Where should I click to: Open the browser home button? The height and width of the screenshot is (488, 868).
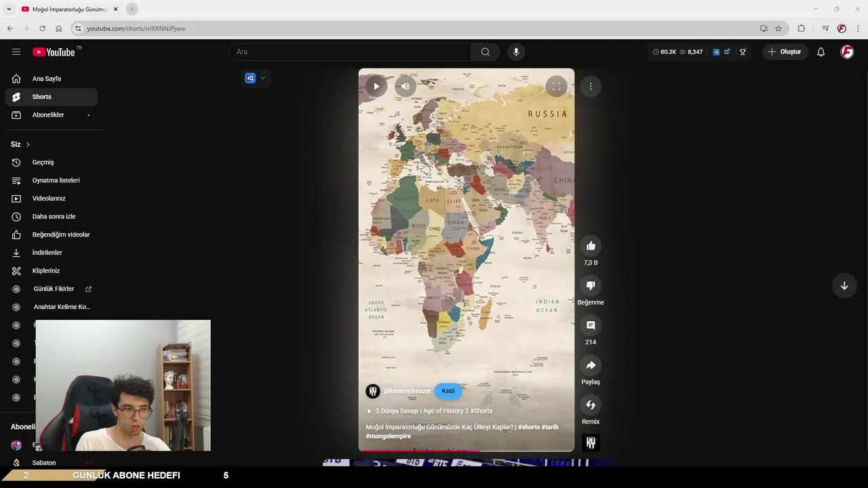point(58,28)
